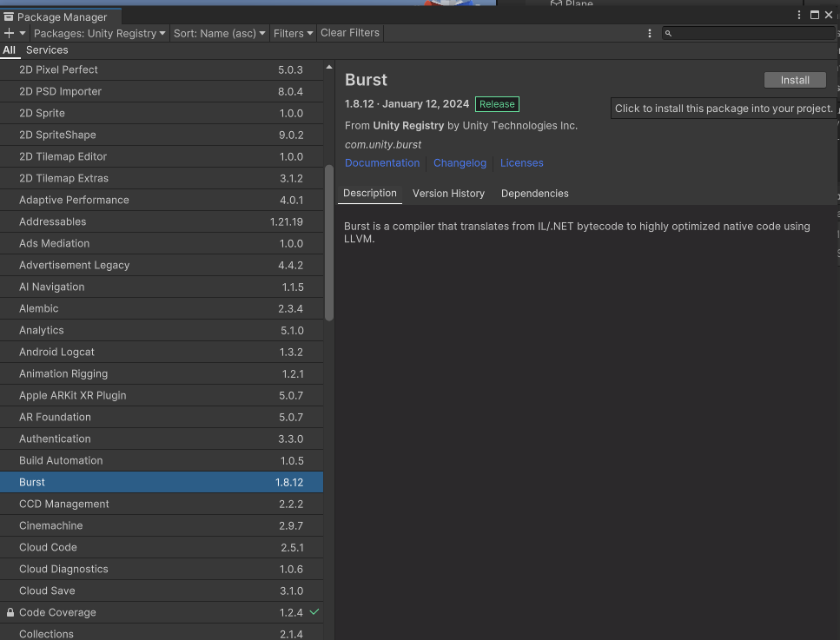Click the green check mark beside Code Coverage
Image resolution: width=840 pixels, height=640 pixels.
(314, 612)
